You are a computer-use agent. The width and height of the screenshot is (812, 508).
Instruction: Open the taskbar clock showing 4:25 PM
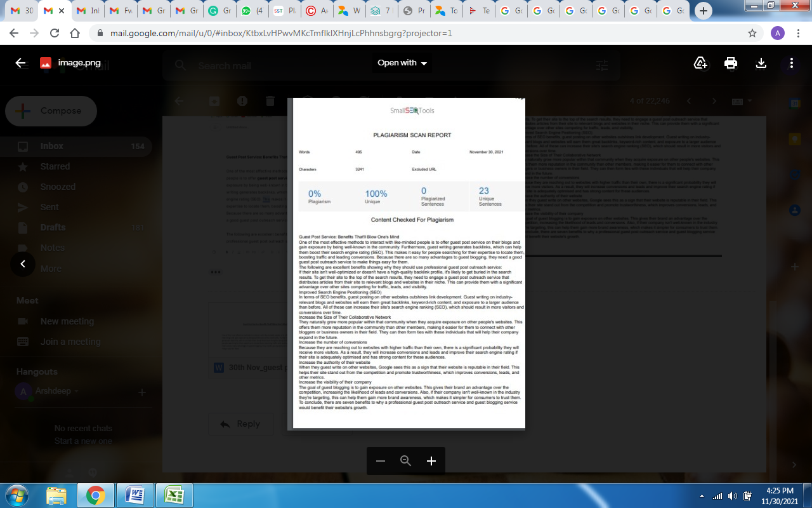[x=779, y=496]
